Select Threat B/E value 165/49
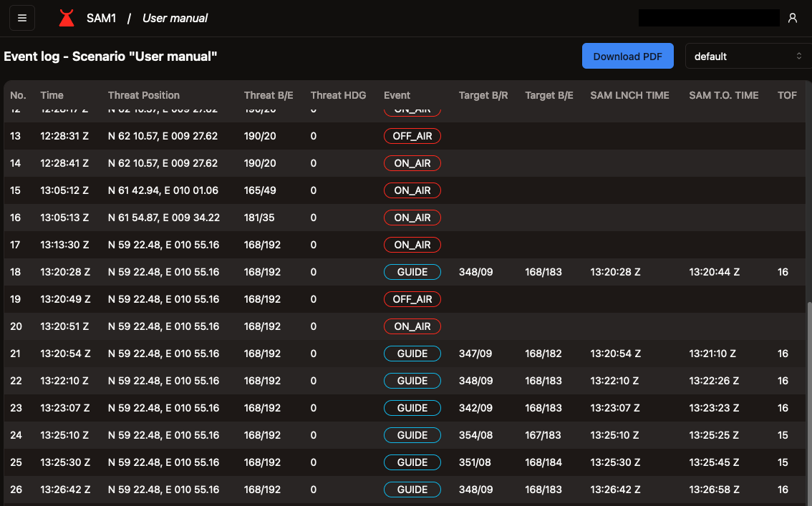This screenshot has height=506, width=812. pyautogui.click(x=260, y=190)
